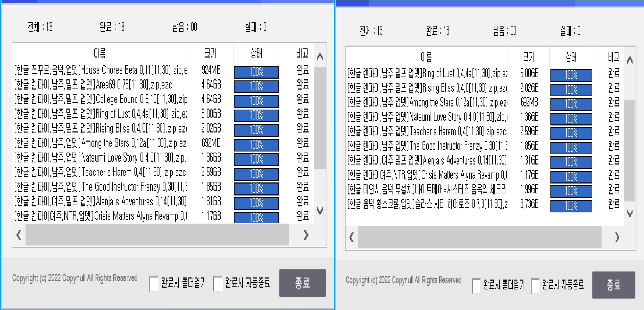
Task: Click 이름 column header in left window
Action: 100,53
